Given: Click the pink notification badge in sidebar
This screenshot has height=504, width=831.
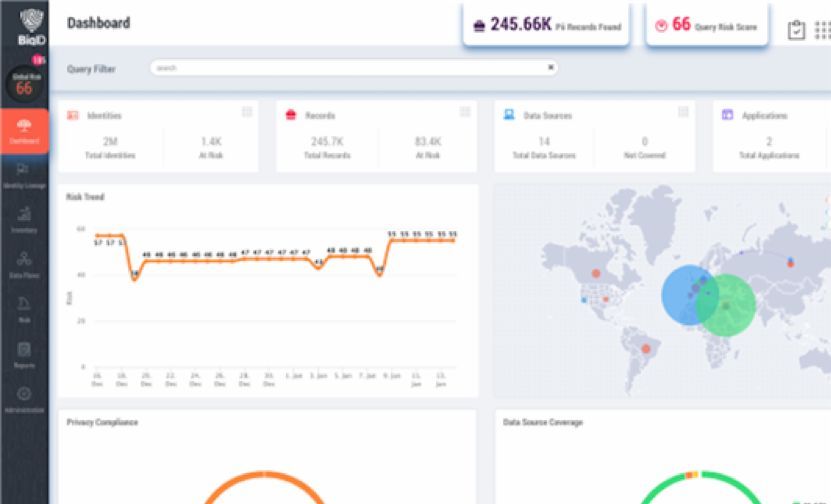Looking at the screenshot, I should tap(38, 60).
